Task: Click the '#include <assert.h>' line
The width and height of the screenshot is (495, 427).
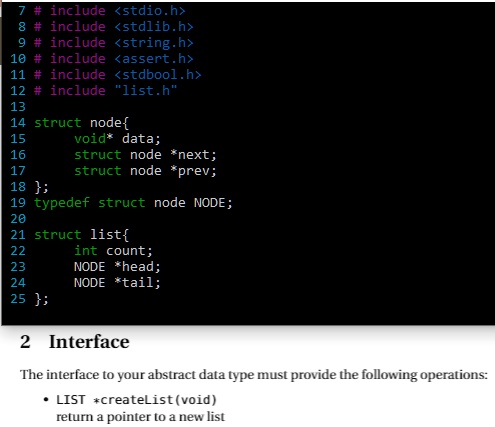Action: (114, 59)
